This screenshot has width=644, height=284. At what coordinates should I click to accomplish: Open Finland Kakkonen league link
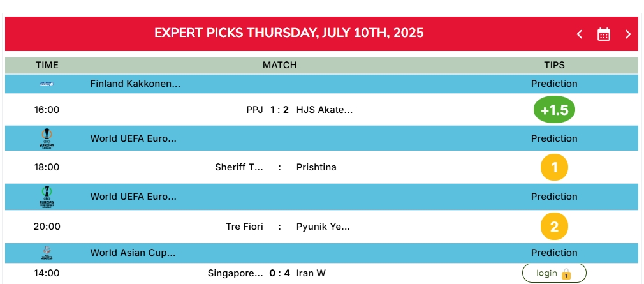(135, 84)
